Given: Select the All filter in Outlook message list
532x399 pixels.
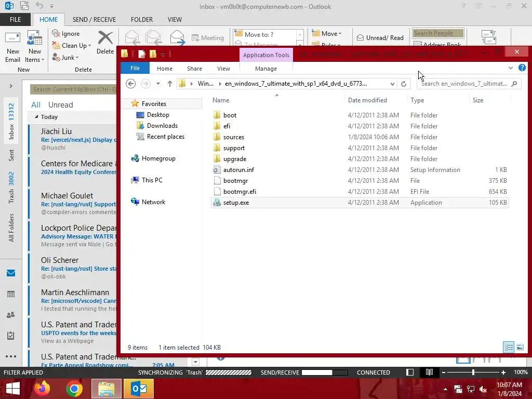Looking at the screenshot, I should coord(36,105).
